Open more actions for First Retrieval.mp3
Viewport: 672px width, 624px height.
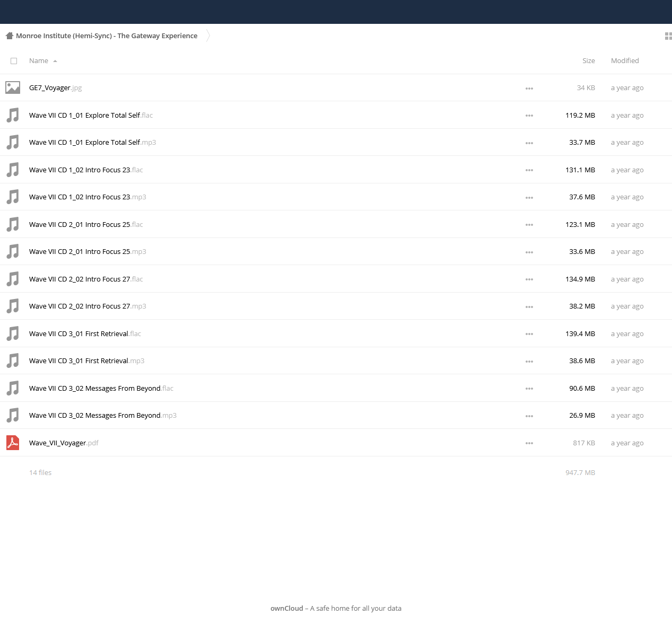click(x=529, y=362)
